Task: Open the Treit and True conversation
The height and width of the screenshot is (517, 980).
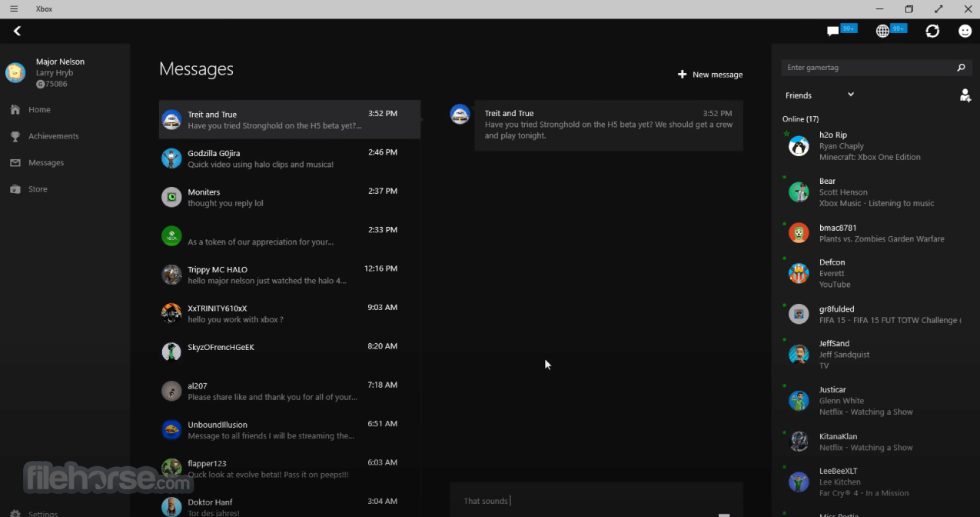Action: (290, 119)
